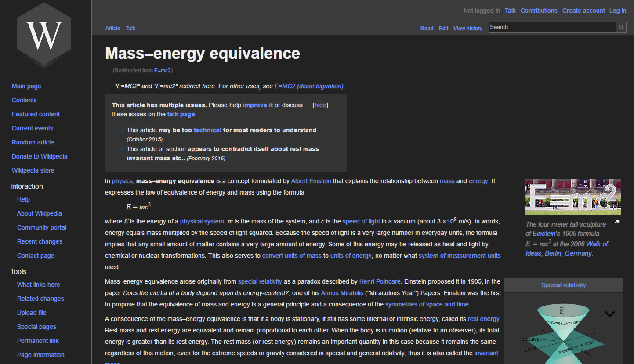The width and height of the screenshot is (634, 364).
Task: Open 'speed of light' link
Action: [361, 221]
